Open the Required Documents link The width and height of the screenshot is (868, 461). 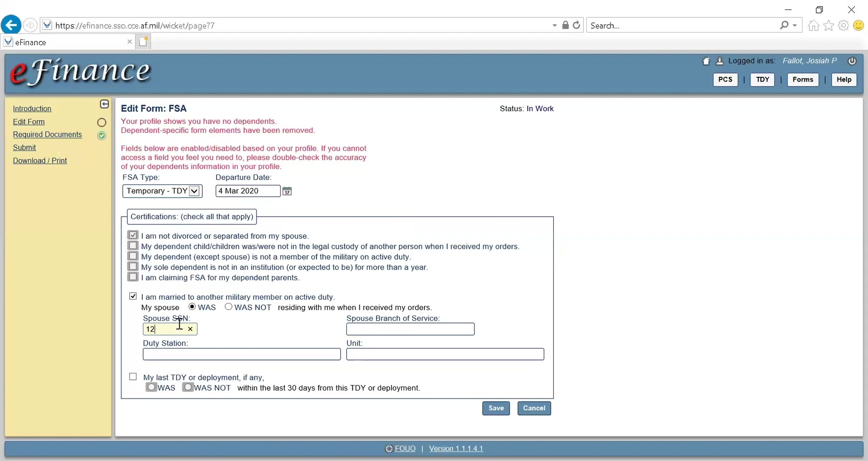(x=47, y=135)
